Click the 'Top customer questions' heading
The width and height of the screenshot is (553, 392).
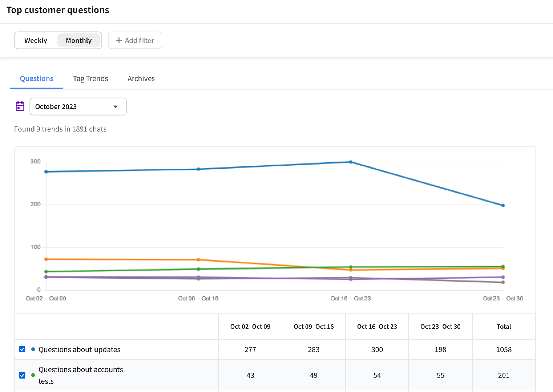click(x=58, y=10)
